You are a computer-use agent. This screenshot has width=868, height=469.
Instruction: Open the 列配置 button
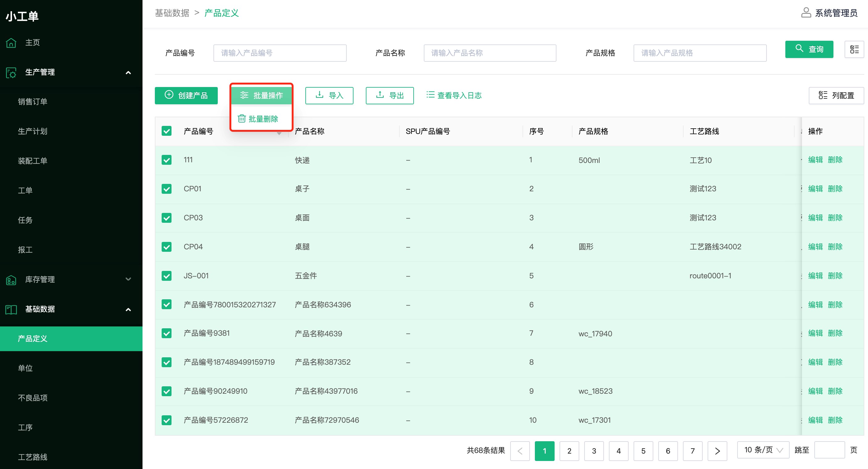click(x=836, y=95)
